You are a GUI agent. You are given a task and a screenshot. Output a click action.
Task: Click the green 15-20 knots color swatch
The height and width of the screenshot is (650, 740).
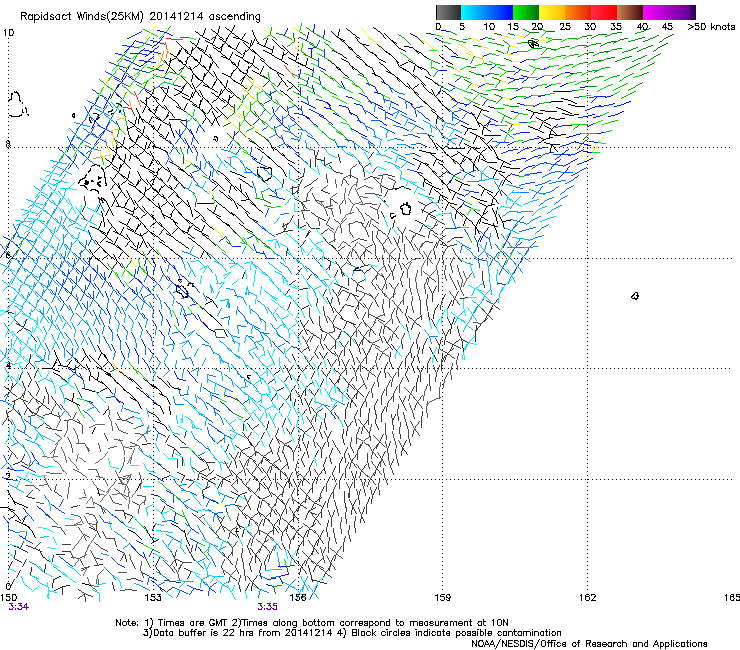(x=526, y=12)
